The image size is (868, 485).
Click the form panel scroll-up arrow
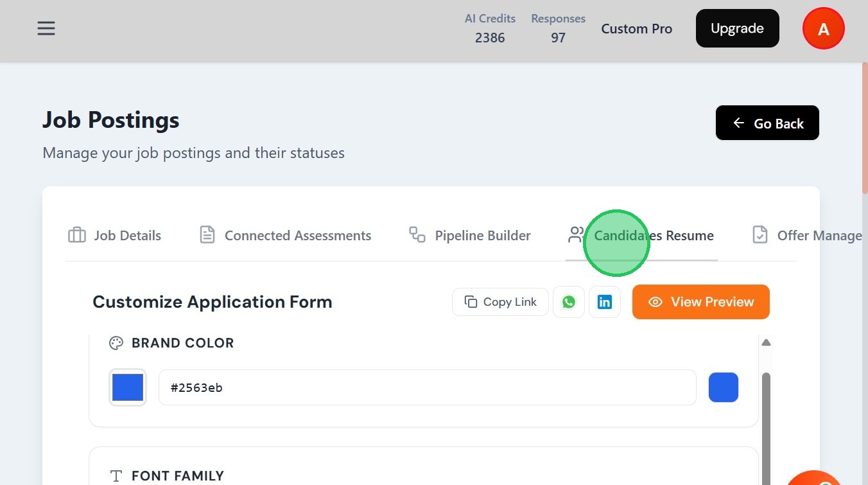[x=766, y=342]
